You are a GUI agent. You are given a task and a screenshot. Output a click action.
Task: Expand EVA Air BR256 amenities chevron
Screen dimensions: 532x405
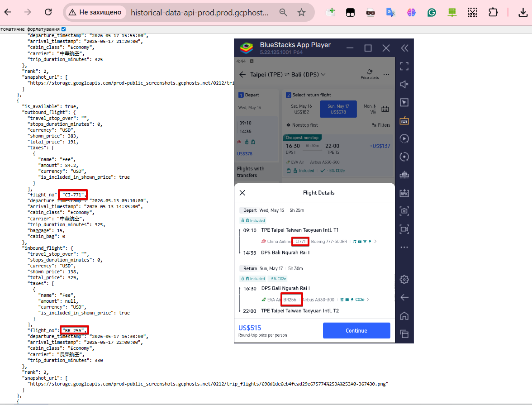click(368, 300)
